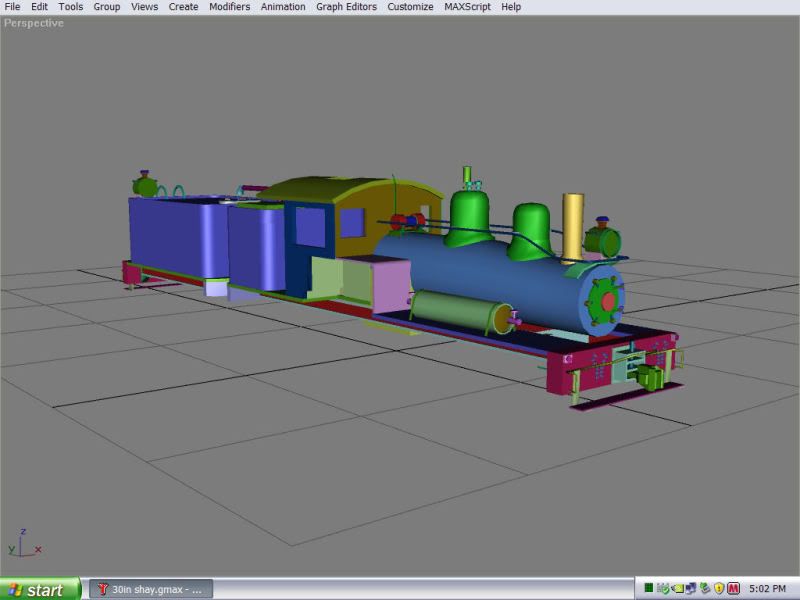
Task: Click the Windows start button
Action: tap(40, 589)
